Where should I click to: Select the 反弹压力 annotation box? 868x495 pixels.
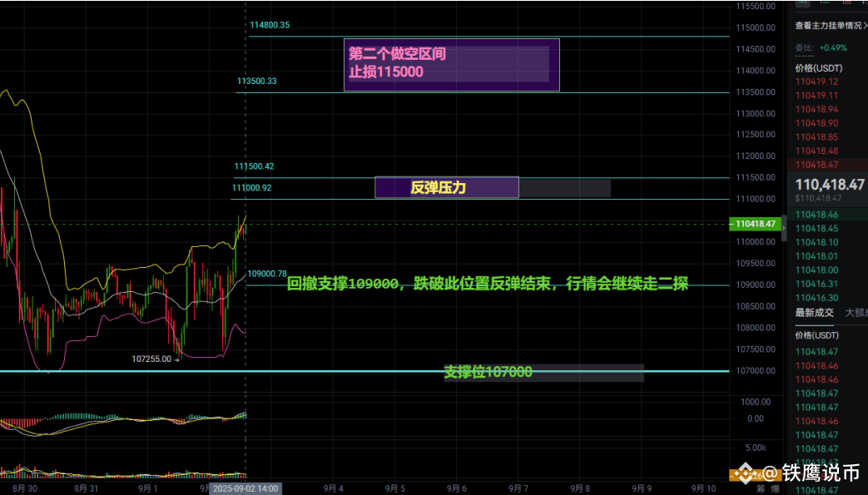(x=447, y=187)
